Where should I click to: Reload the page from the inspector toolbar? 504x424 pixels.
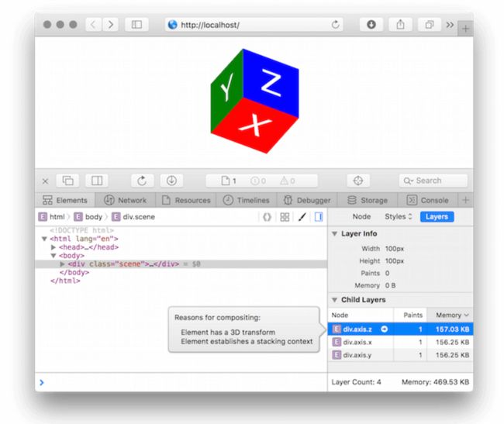click(x=142, y=181)
